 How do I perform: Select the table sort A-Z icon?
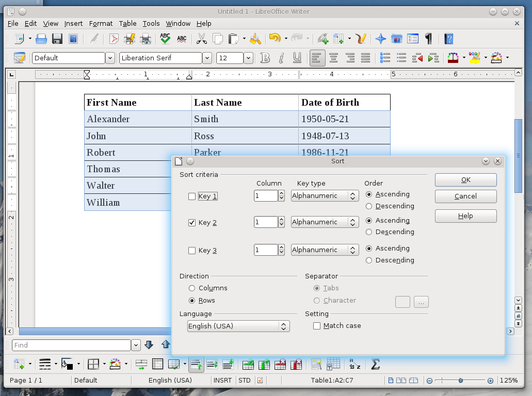pos(354,364)
